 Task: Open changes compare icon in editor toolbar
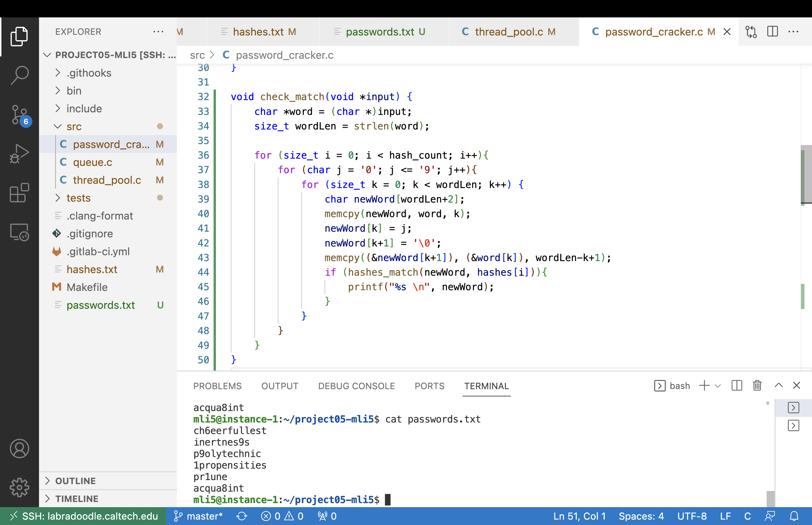point(751,32)
